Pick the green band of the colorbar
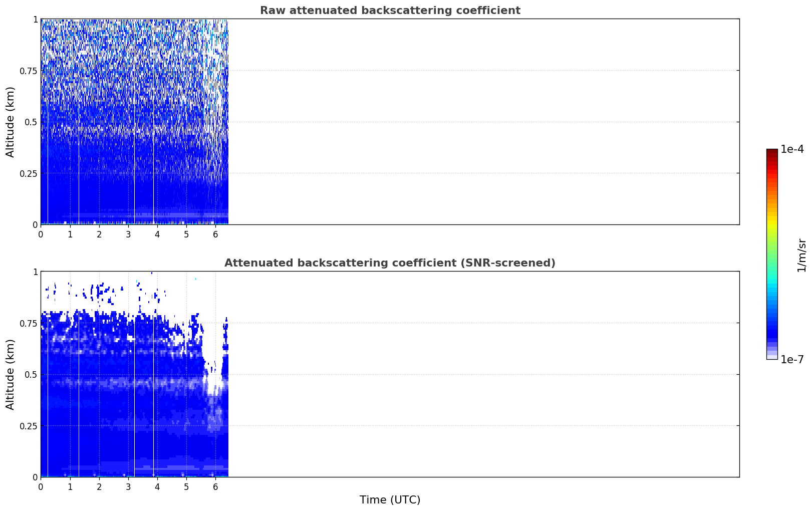812x511 pixels. tap(772, 250)
